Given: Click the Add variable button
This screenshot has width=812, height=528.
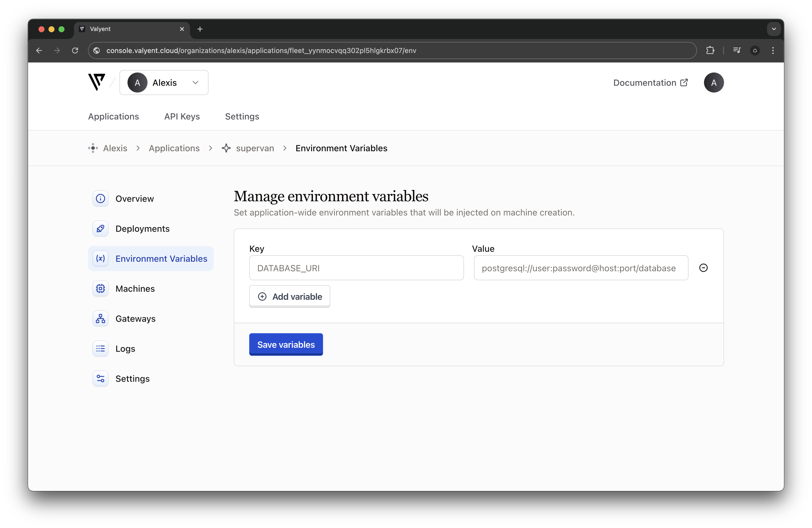Looking at the screenshot, I should (289, 296).
